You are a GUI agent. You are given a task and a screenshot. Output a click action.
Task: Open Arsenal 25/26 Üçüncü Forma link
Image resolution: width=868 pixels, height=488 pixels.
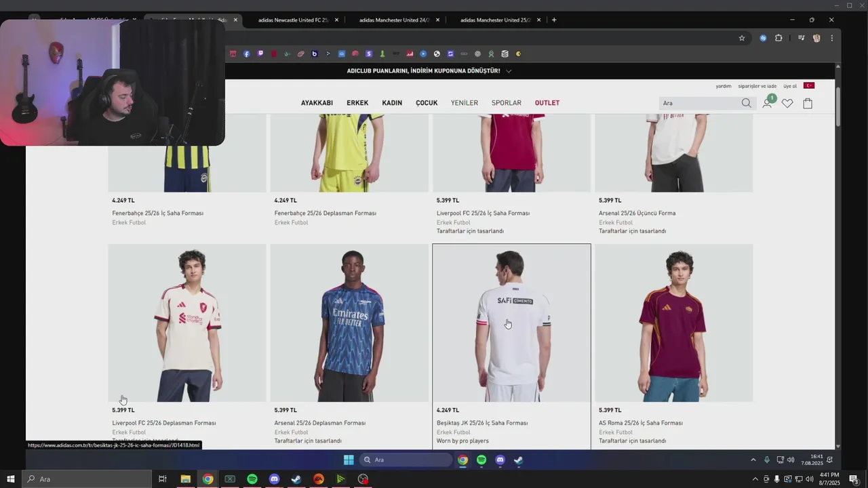[x=637, y=213]
